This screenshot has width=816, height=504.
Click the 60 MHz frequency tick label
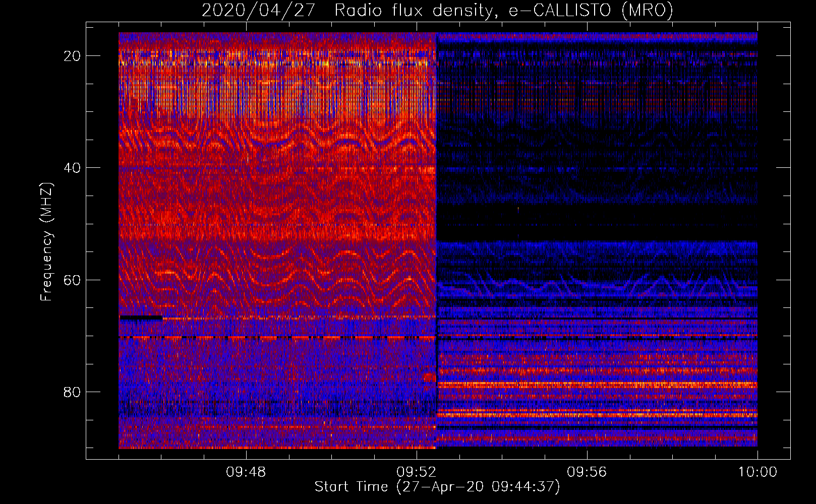click(x=72, y=280)
